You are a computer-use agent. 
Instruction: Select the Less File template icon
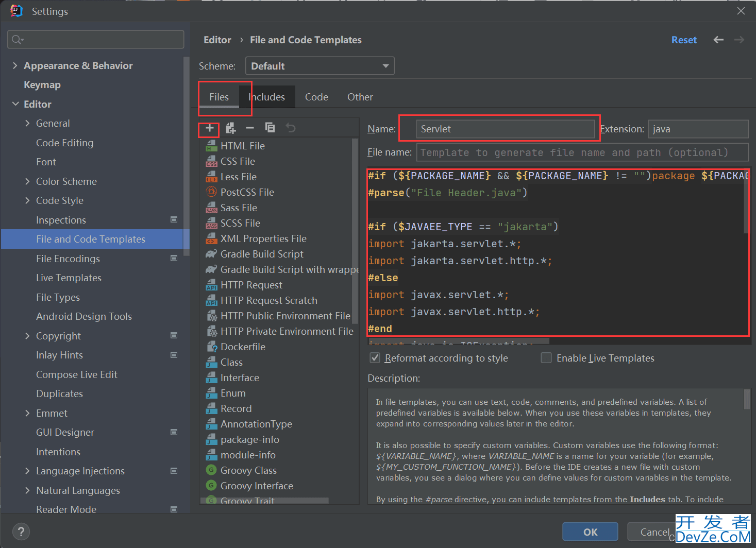211,177
